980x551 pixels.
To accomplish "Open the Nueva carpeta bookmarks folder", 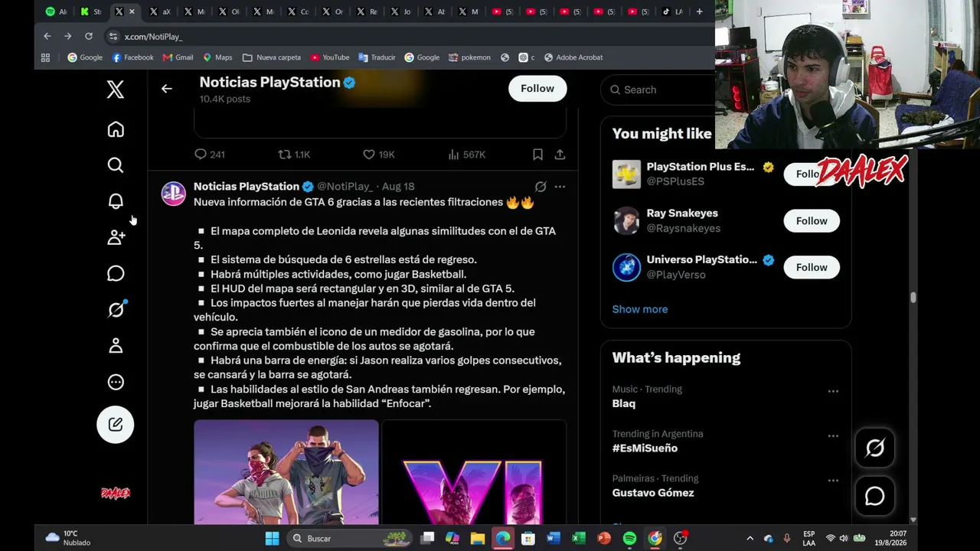I will tap(272, 57).
